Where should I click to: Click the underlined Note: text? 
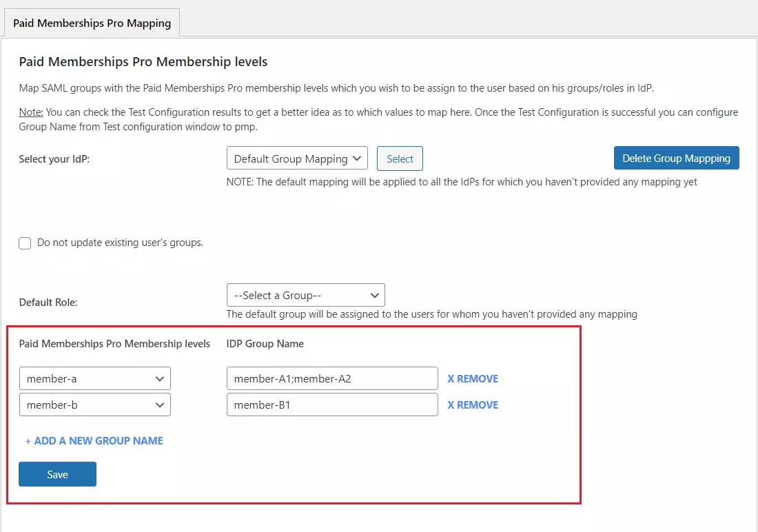pyautogui.click(x=31, y=112)
